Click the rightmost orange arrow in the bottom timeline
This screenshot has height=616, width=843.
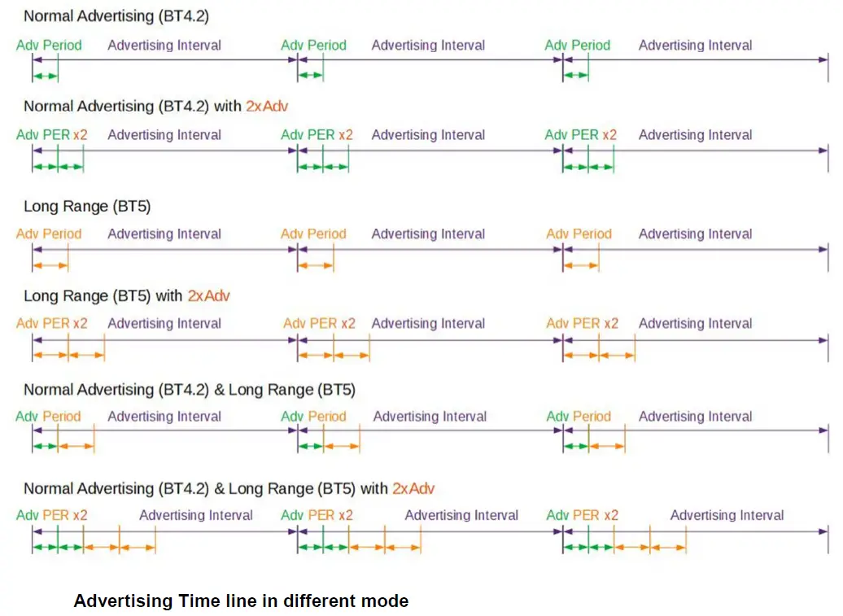668,548
